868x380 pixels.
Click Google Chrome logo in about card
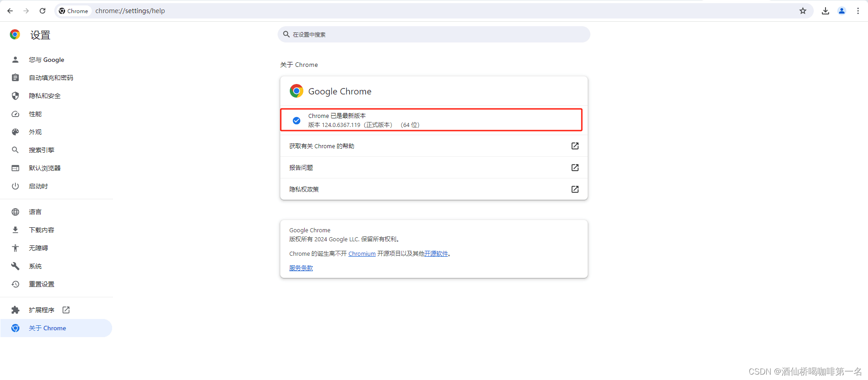[x=297, y=91]
